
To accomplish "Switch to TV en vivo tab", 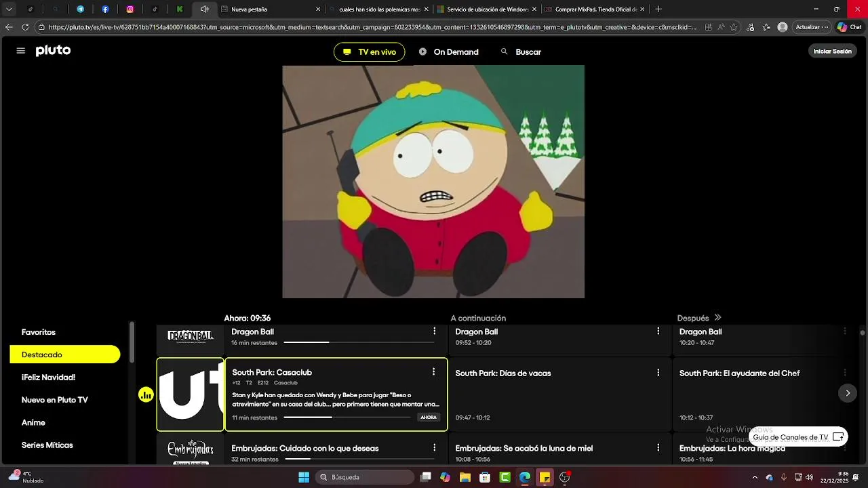I will coord(369,52).
